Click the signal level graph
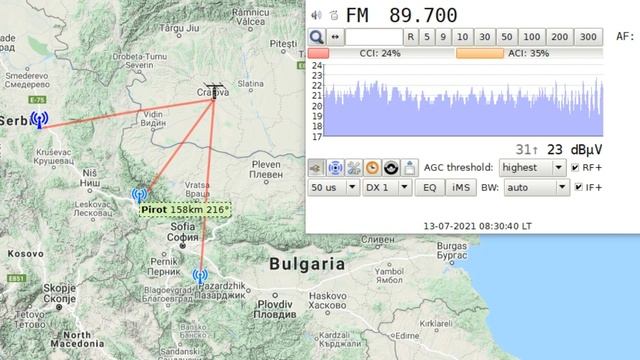This screenshot has width=640, height=360. tap(463, 100)
